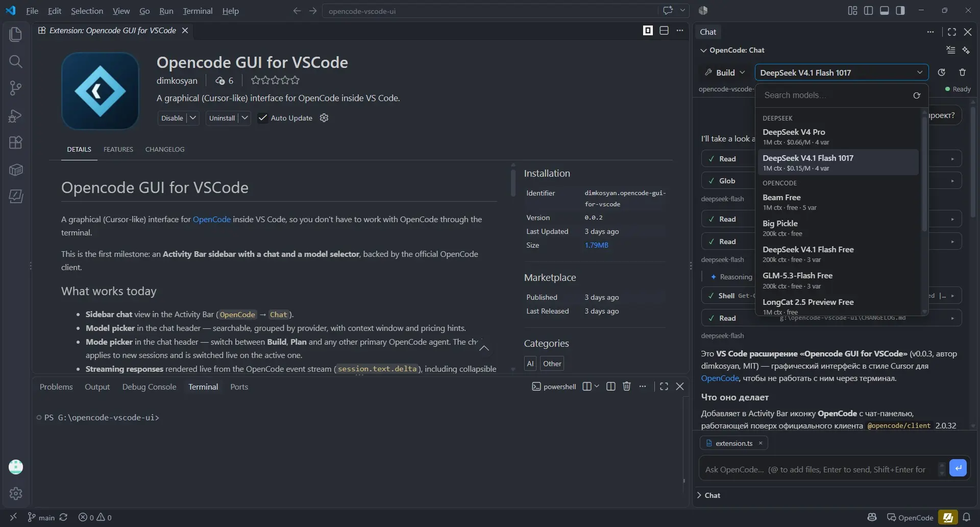980x527 pixels.
Task: Send the message with the blue enter button
Action: point(958,468)
